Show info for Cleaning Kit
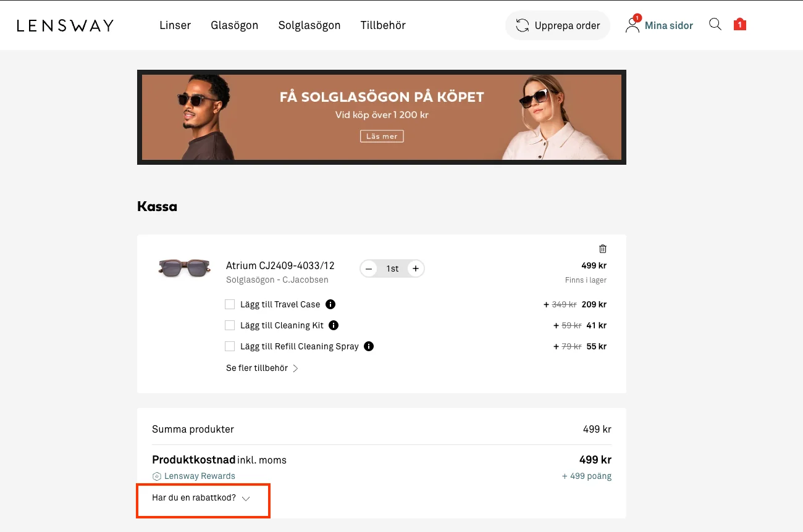Viewport: 803px width, 532px height. point(334,325)
